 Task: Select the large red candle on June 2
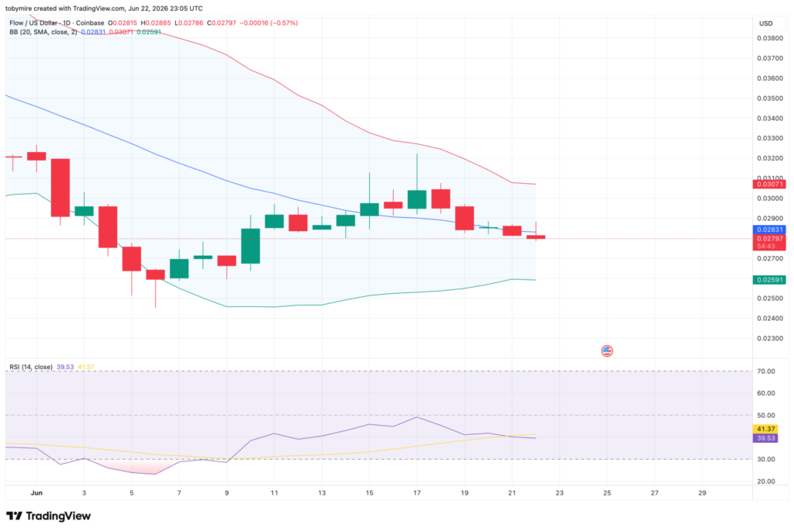pos(60,188)
